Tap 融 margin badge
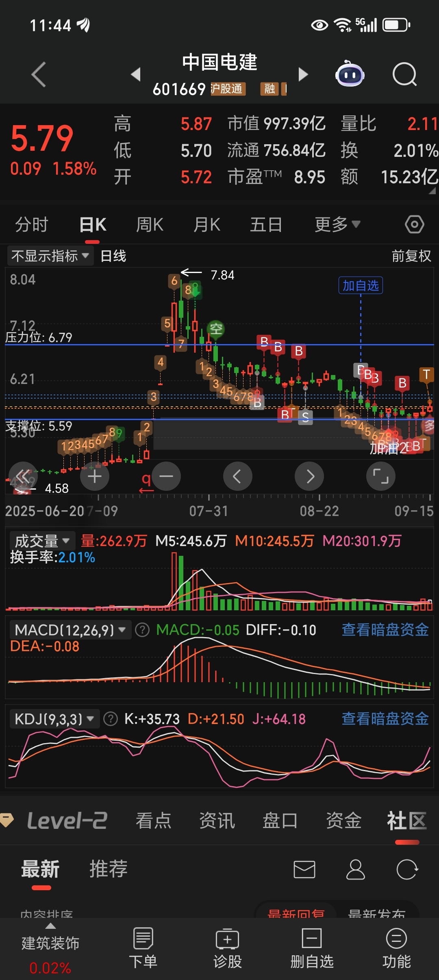This screenshot has width=439, height=980. point(269,89)
